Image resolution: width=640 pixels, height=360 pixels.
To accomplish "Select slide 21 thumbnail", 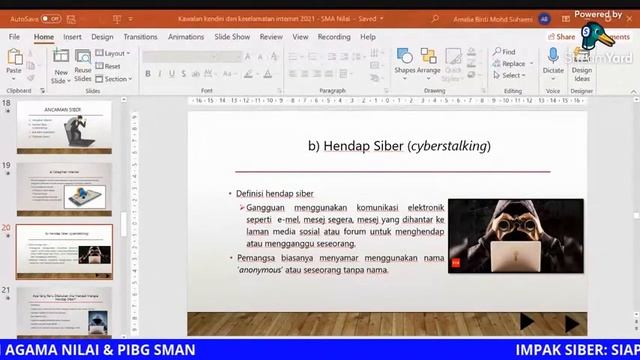I will click(x=64, y=313).
